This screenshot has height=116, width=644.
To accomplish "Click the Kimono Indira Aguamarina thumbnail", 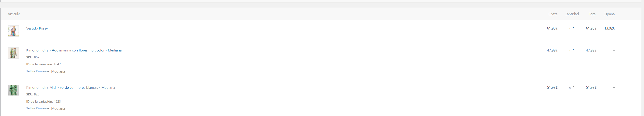I will coord(13,53).
